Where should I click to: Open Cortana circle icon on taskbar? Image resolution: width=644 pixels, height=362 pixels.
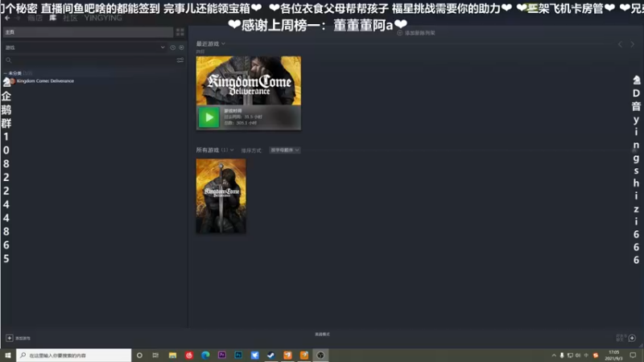(x=139, y=355)
